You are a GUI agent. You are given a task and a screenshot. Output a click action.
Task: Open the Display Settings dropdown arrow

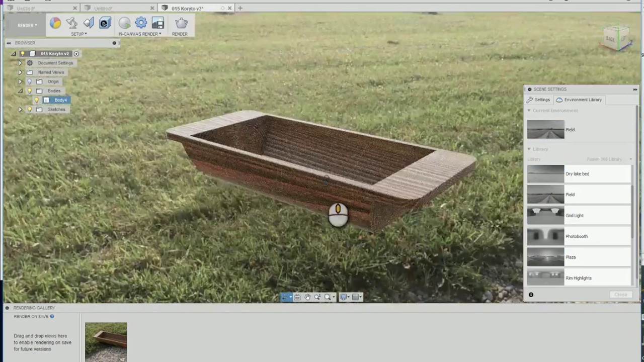(x=348, y=298)
